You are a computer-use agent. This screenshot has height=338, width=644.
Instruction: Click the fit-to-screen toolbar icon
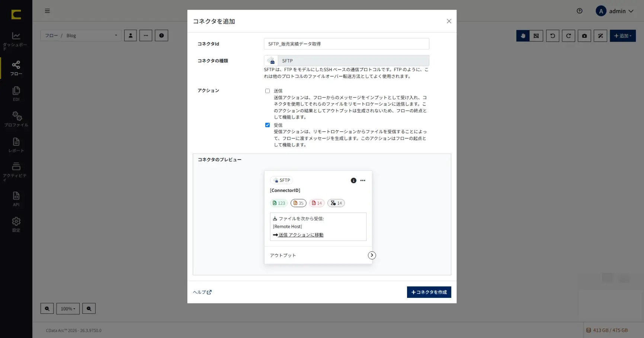click(x=536, y=36)
